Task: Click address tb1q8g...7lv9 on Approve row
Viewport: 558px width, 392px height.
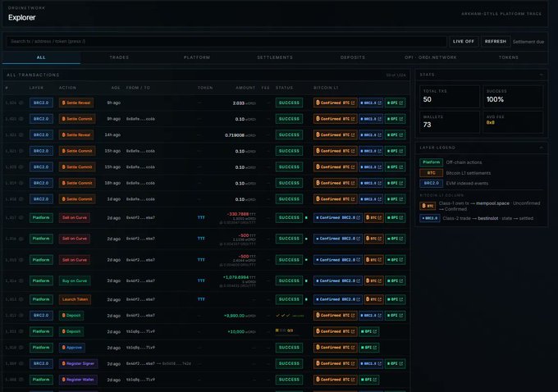Action: pyautogui.click(x=140, y=348)
